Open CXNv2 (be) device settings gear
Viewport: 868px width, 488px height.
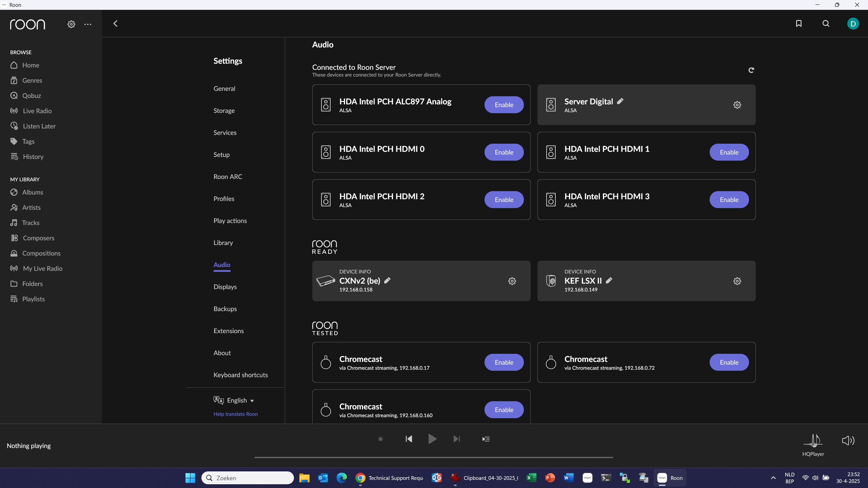(x=512, y=281)
